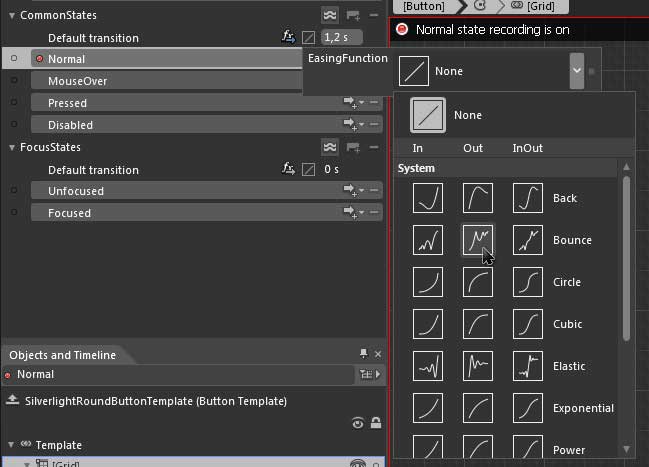The height and width of the screenshot is (467, 649).
Task: Select the Circle In easing function
Action: [428, 282]
